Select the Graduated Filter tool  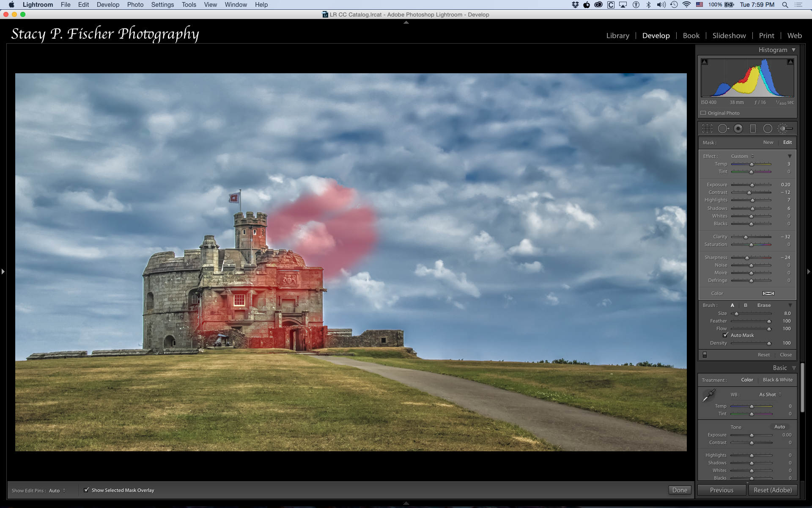[753, 129]
